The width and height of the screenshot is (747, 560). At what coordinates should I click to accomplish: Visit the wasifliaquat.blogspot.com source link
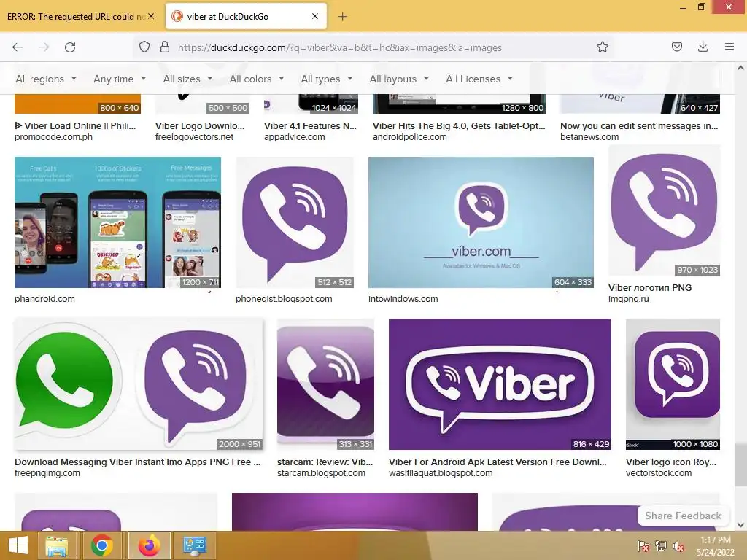coord(441,473)
